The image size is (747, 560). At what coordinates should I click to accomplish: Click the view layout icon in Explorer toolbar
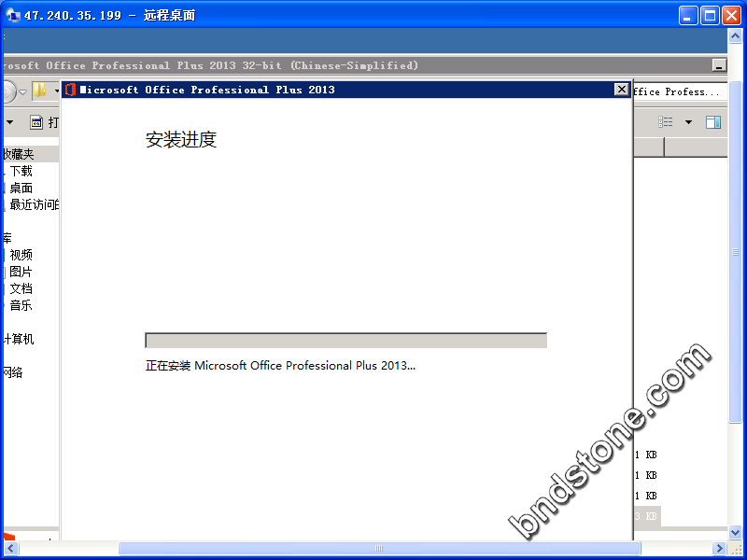click(x=665, y=122)
